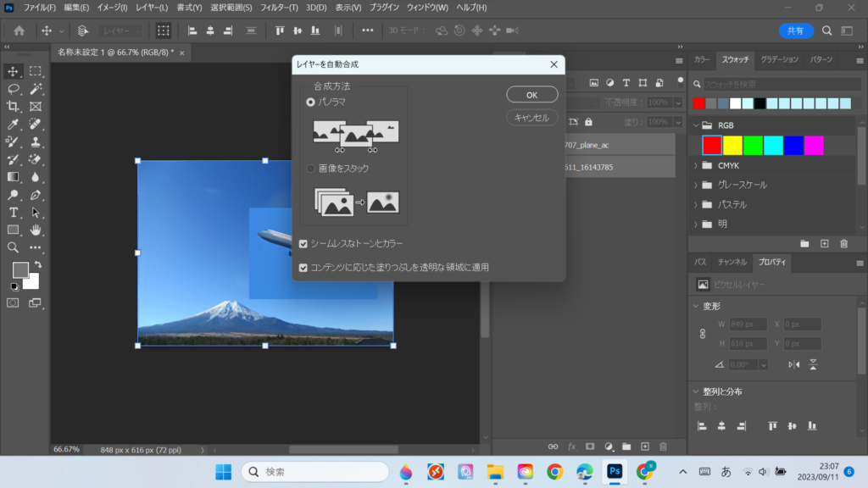
Task: Select the Eraser tool
Action: (x=36, y=159)
